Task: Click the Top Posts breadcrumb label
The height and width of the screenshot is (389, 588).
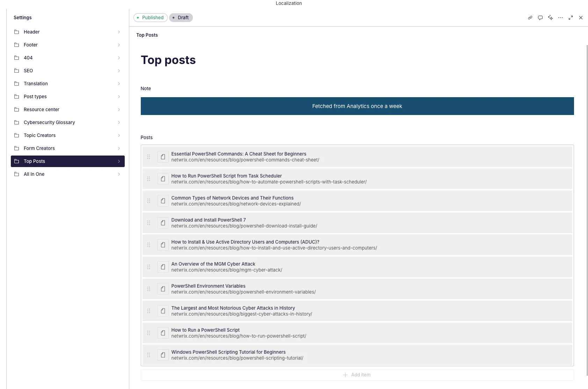Action: point(147,35)
